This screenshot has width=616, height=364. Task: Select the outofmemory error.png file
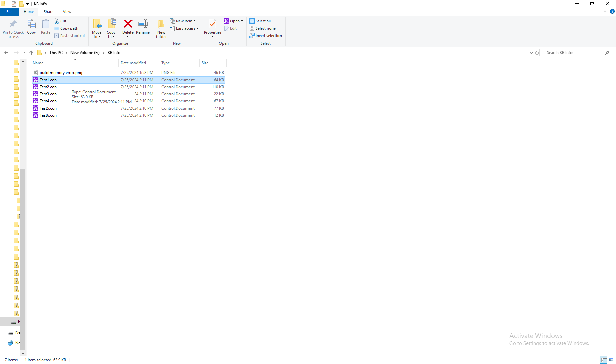tap(128, 73)
